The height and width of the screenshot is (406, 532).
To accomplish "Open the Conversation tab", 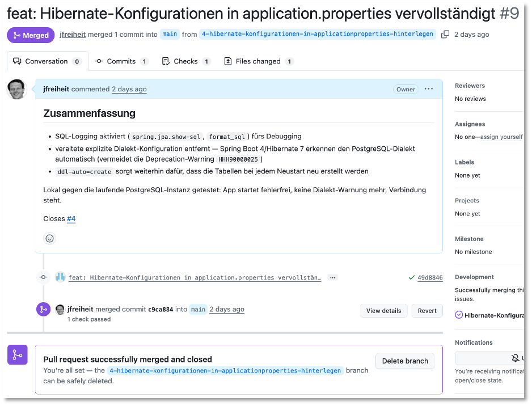I will click(x=48, y=61).
